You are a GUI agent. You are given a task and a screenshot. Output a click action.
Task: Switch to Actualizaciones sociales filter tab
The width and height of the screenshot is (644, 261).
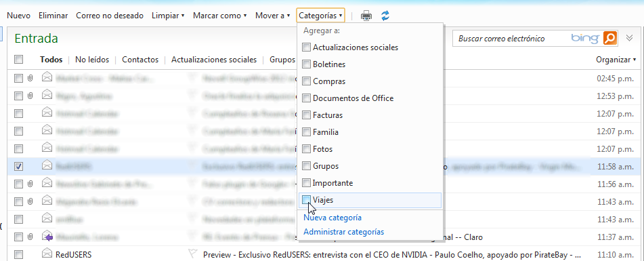213,60
